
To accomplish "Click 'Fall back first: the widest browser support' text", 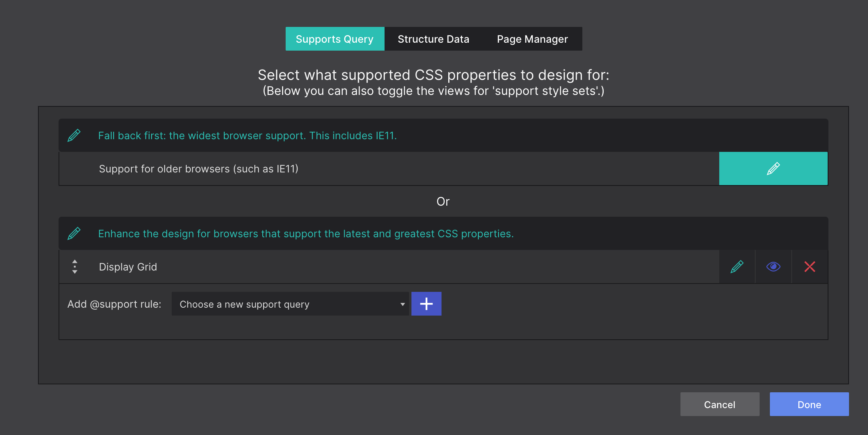I will (247, 136).
